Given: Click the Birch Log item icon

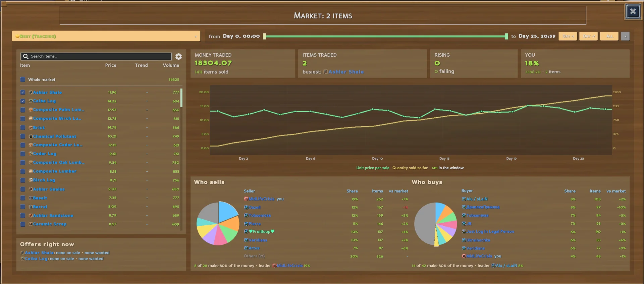Looking at the screenshot, I should [x=31, y=180].
